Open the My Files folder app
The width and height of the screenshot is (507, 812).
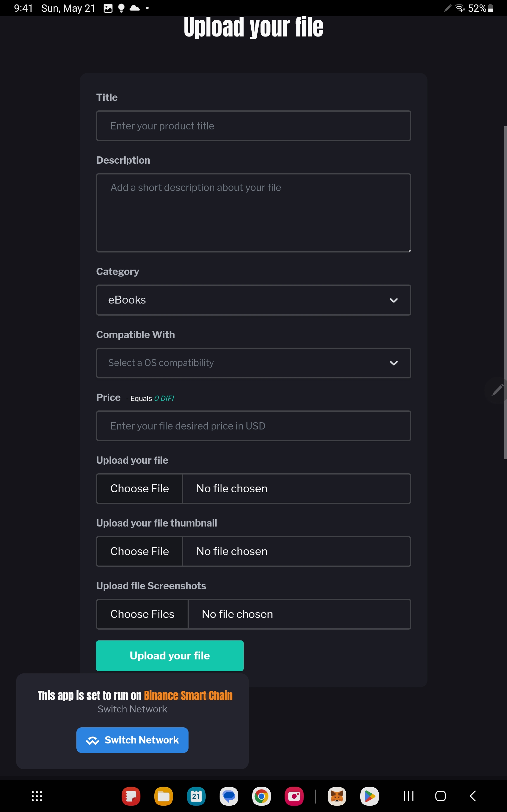tap(163, 796)
